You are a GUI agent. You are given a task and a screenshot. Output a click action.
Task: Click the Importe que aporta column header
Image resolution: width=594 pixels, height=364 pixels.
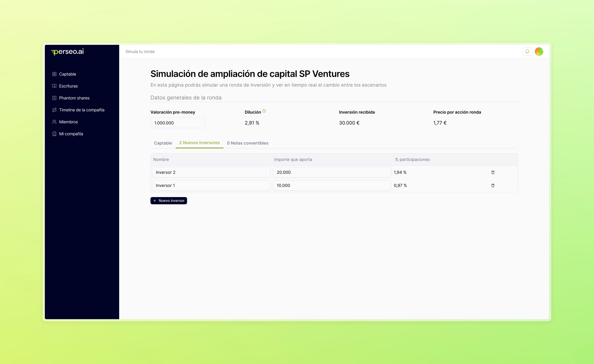point(293,160)
